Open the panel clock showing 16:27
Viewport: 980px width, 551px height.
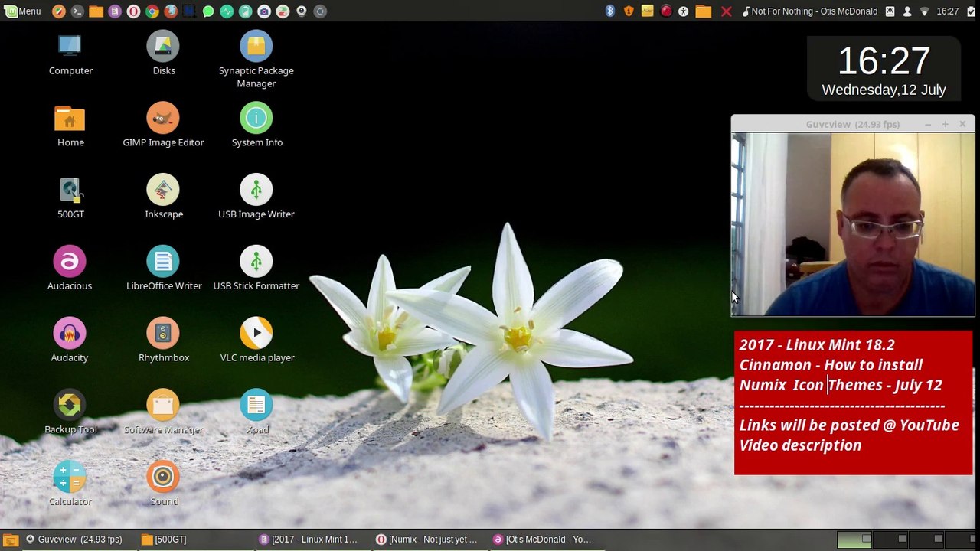(948, 11)
